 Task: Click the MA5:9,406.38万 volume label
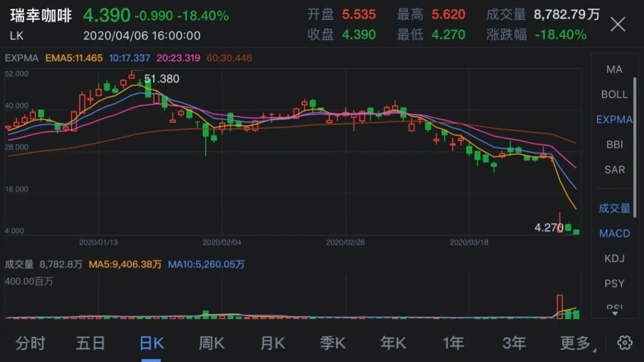[125, 264]
